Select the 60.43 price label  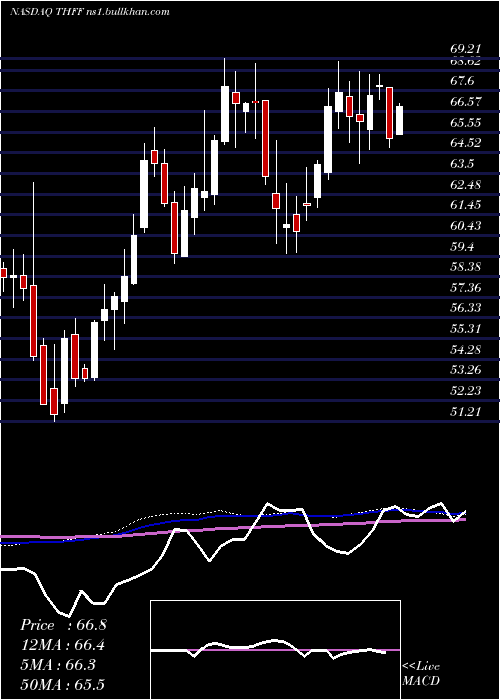coord(466,226)
